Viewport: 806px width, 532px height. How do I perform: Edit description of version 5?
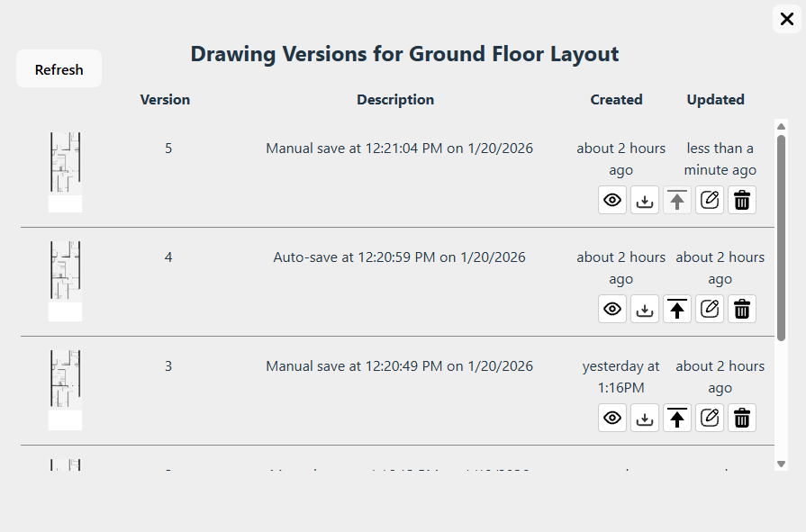point(710,200)
